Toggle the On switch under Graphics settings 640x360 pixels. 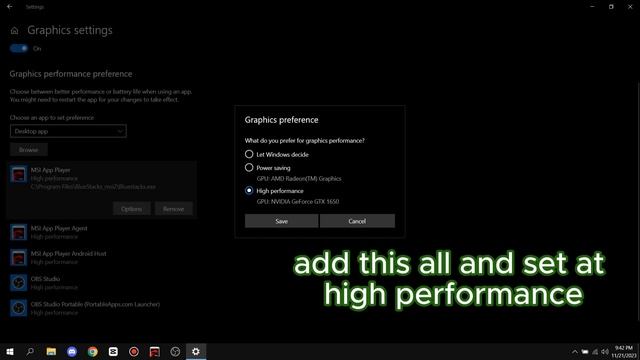19,48
